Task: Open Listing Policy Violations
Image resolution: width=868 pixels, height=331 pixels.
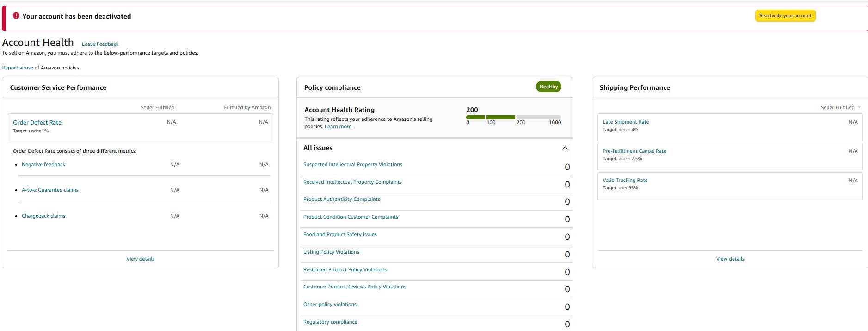Action: pos(331,252)
